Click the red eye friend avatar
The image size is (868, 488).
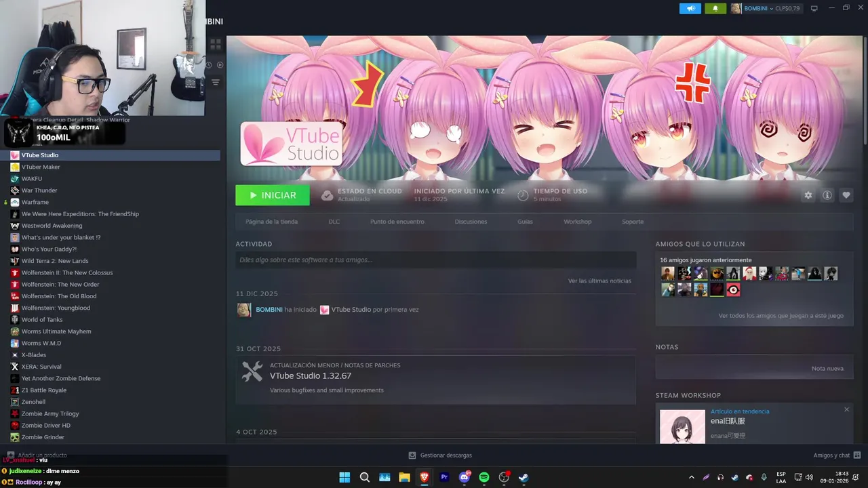pos(733,290)
